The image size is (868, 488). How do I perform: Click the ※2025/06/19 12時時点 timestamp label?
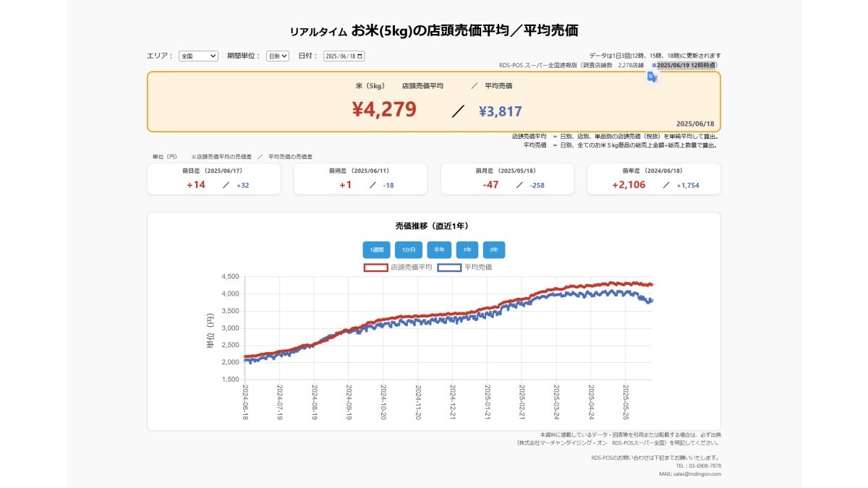click(684, 64)
